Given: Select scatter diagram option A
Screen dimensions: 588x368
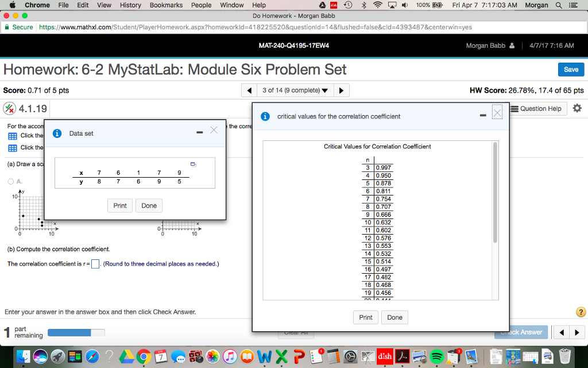Looking at the screenshot, I should point(11,181).
